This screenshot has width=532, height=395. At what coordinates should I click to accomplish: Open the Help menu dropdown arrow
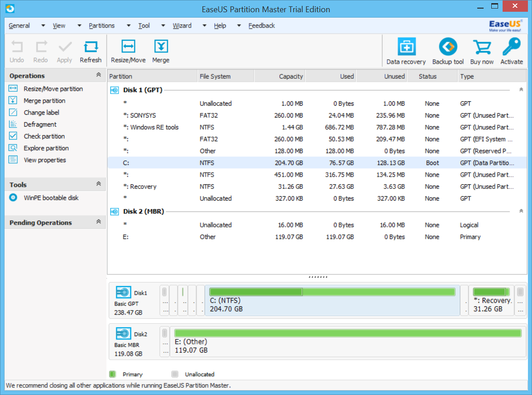pyautogui.click(x=239, y=25)
